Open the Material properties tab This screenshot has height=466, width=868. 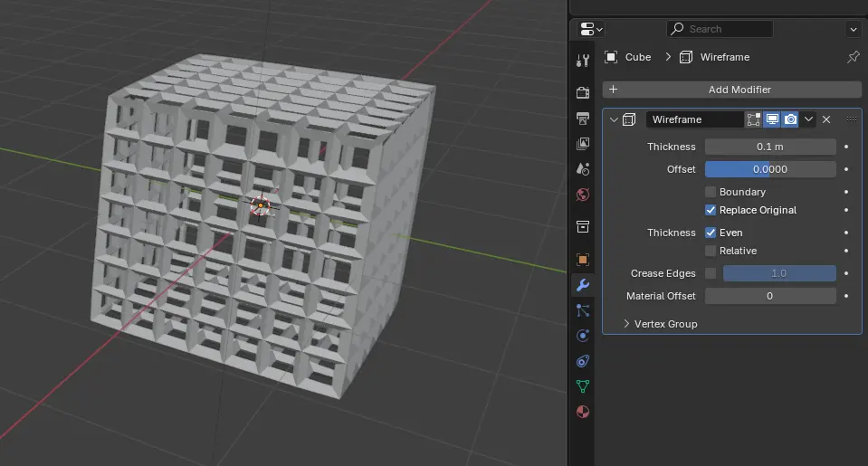pyautogui.click(x=582, y=412)
